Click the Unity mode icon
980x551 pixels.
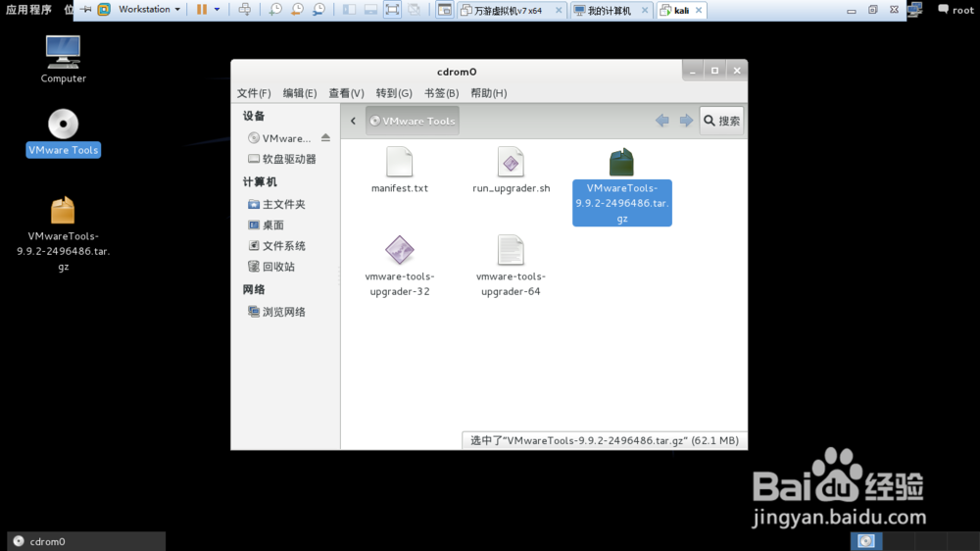point(414,10)
